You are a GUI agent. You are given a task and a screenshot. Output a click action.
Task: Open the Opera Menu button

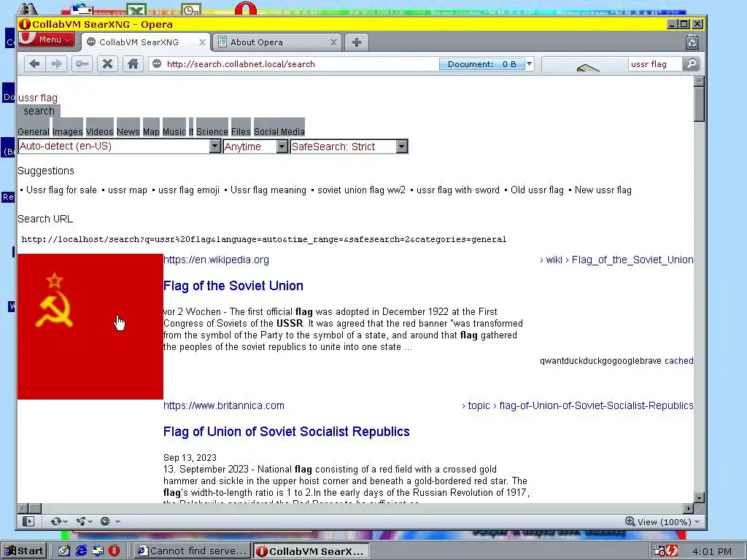(x=46, y=39)
